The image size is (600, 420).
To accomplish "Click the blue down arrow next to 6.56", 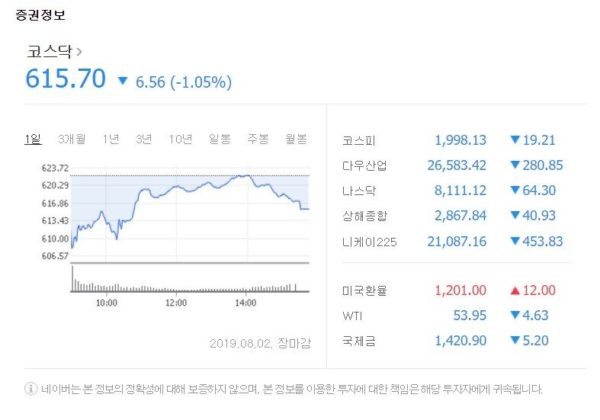I will (123, 80).
